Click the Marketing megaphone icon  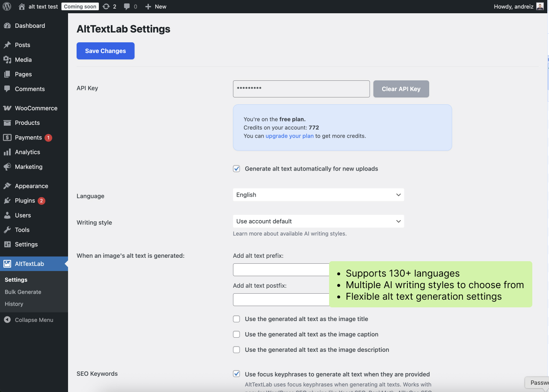coord(7,167)
